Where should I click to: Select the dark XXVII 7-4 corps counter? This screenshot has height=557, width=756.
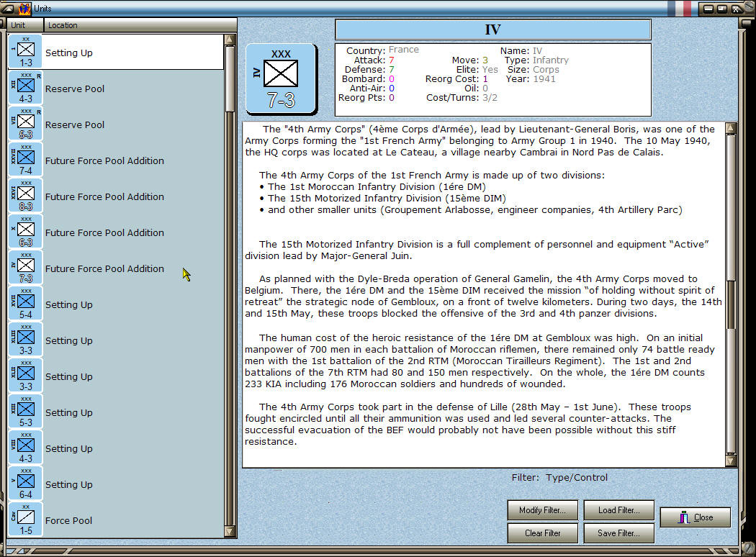click(x=24, y=160)
